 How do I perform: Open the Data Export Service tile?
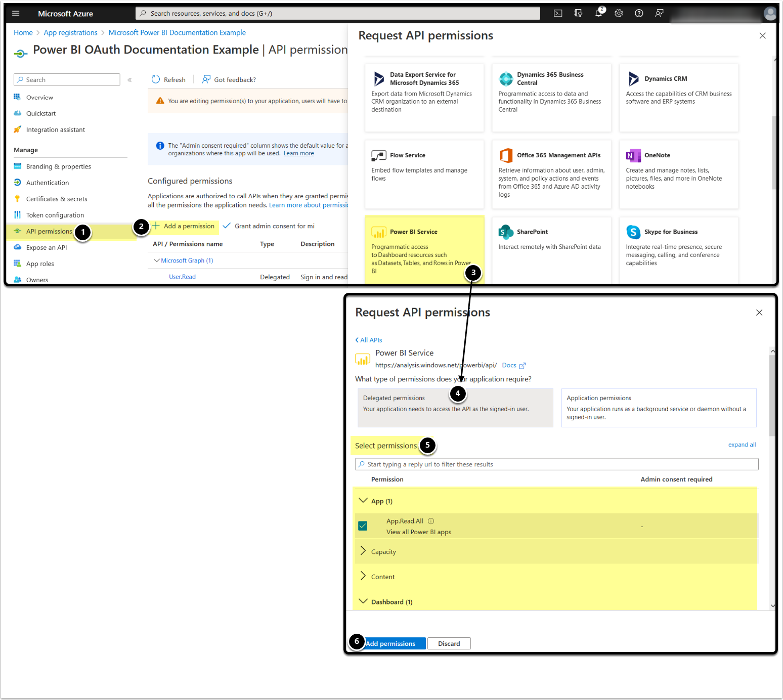tap(424, 97)
